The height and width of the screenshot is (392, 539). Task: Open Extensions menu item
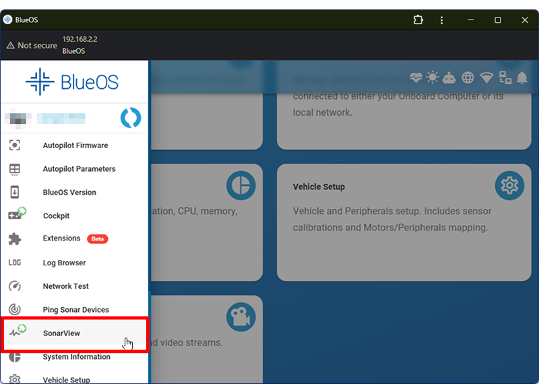coord(75,239)
